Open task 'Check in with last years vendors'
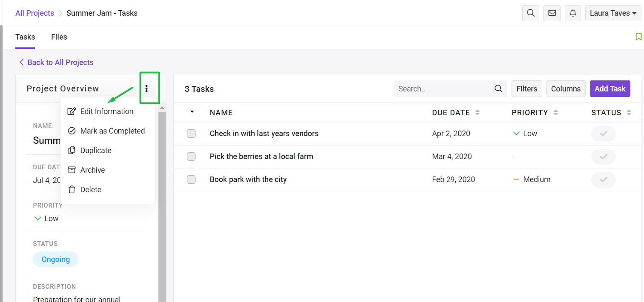The height and width of the screenshot is (302, 644). (264, 134)
